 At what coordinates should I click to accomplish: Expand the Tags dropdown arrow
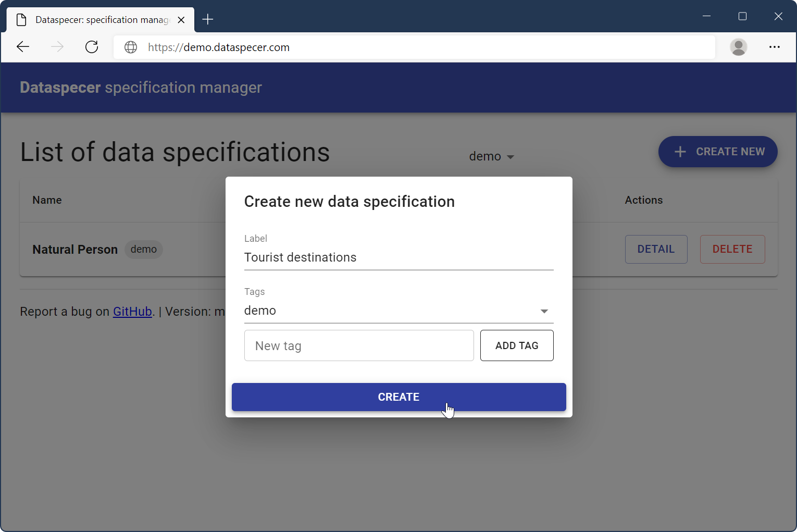click(544, 311)
